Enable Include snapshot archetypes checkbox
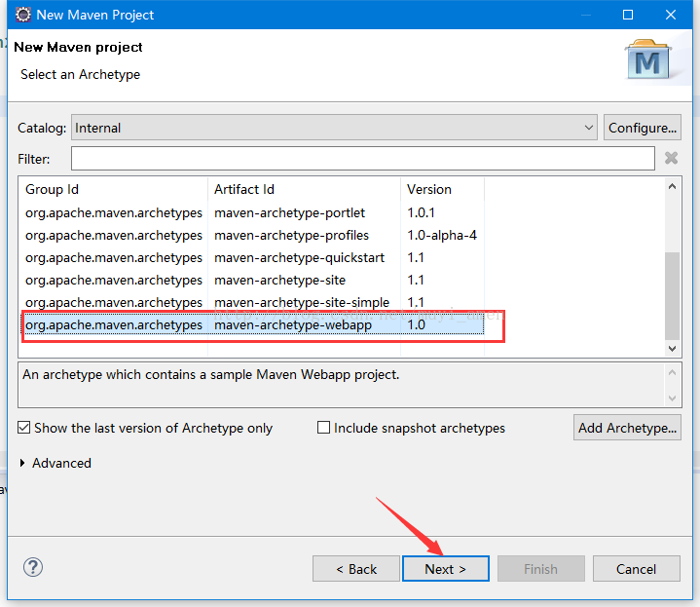 [x=324, y=428]
